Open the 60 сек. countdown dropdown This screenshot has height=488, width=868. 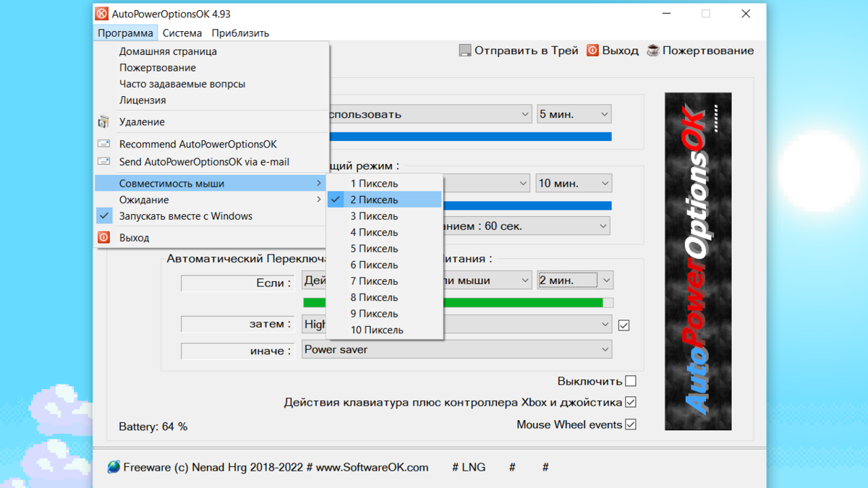coord(527,226)
